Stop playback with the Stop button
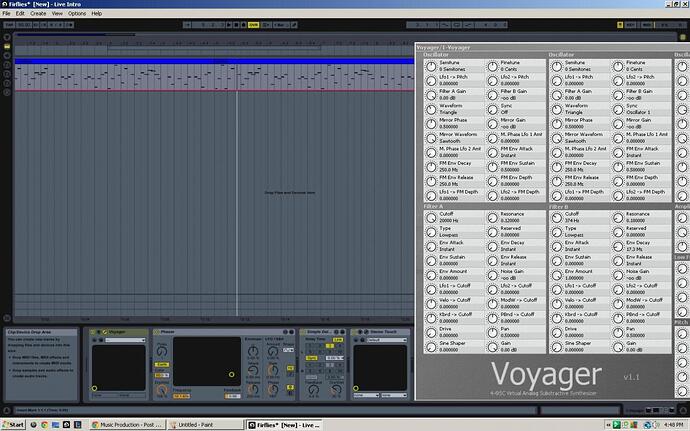 click(236, 25)
